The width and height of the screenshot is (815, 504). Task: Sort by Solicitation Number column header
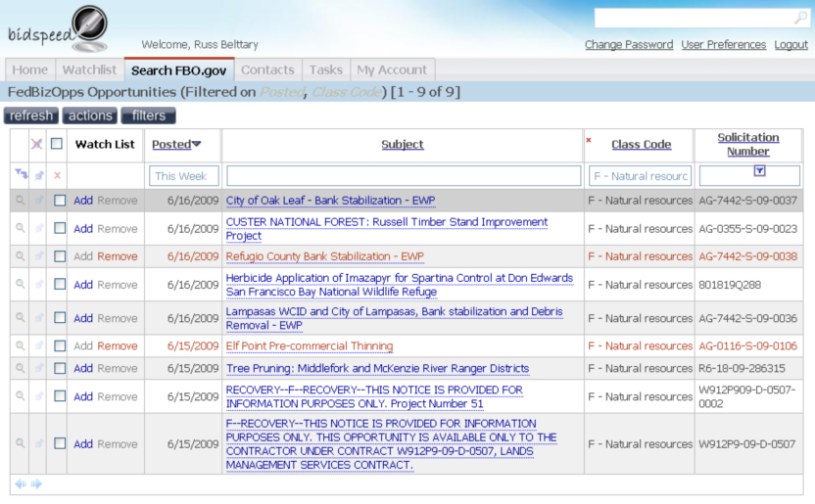point(748,144)
